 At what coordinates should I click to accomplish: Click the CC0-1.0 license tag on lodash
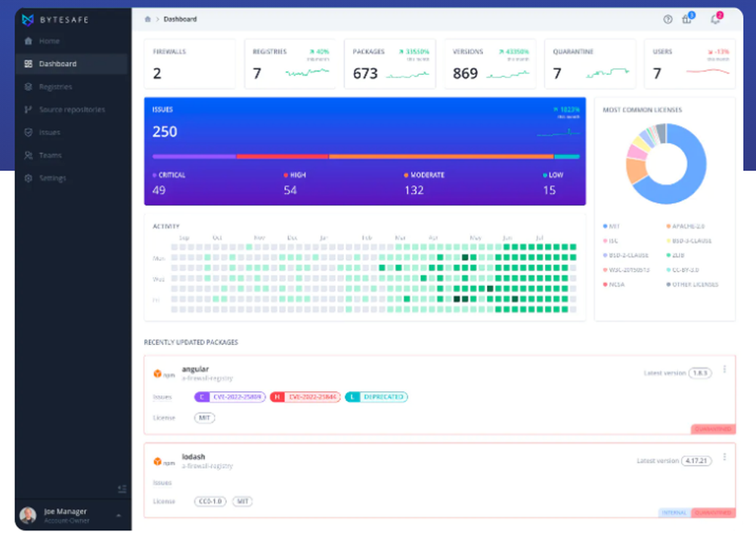click(210, 502)
